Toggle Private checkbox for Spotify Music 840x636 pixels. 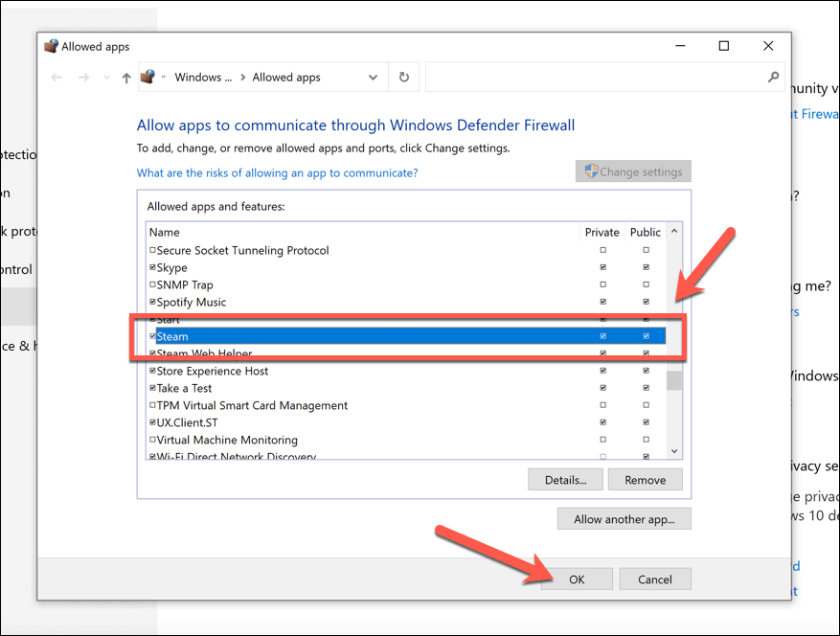(602, 303)
